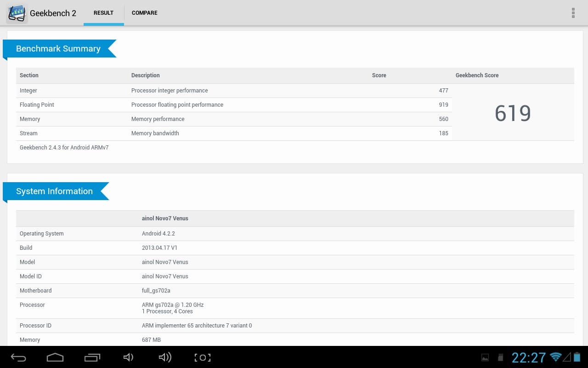Tap the Score column header
Image resolution: width=588 pixels, height=368 pixels.
pos(379,75)
